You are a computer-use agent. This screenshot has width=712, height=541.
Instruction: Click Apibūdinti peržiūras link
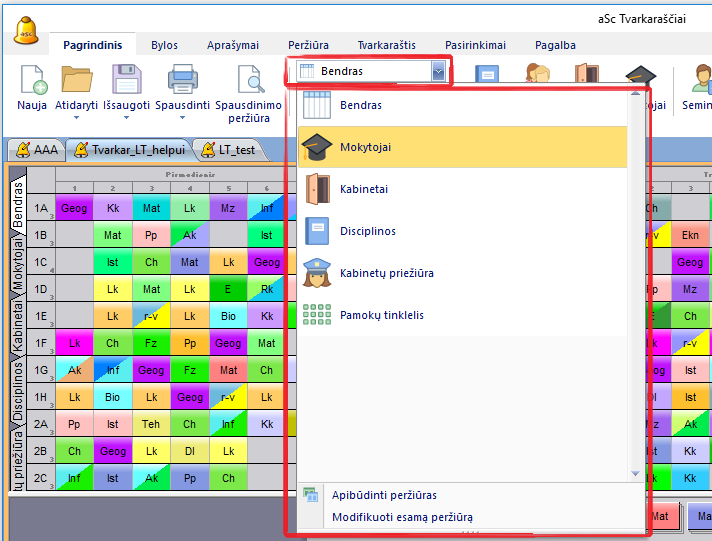click(384, 495)
